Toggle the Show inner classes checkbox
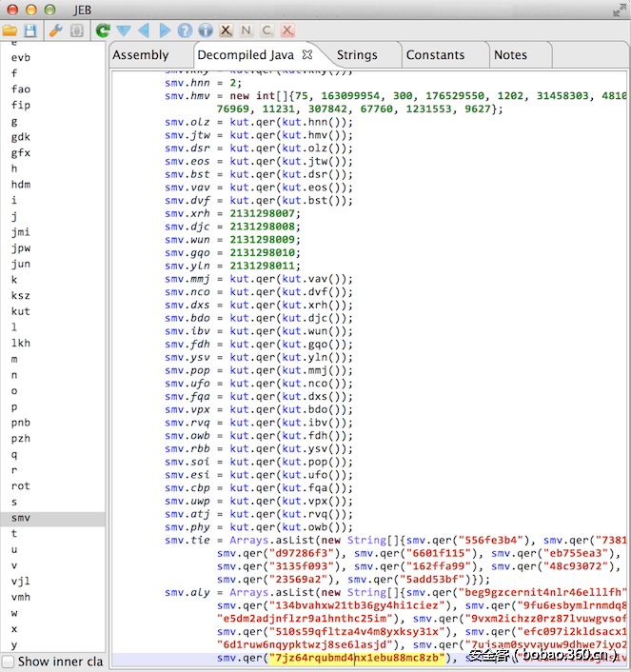 coord(9,661)
